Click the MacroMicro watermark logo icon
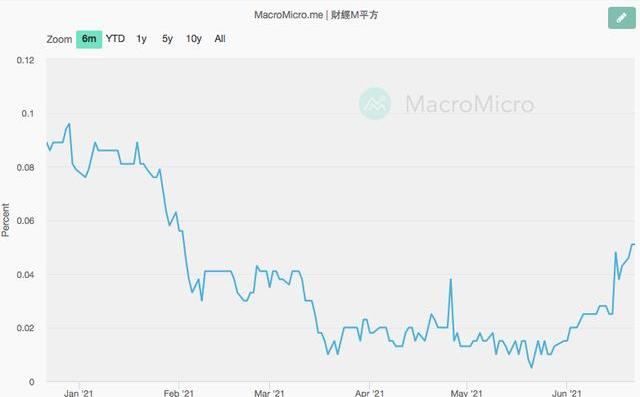 pyautogui.click(x=375, y=103)
